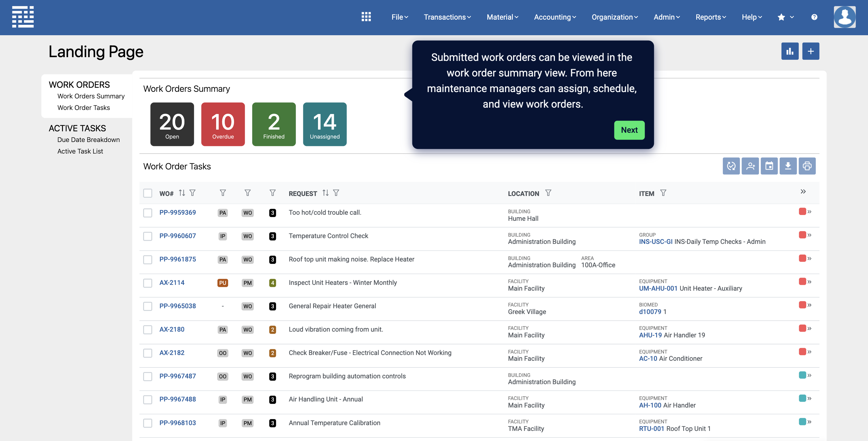
Task: Filter the LOCATION column
Action: [548, 193]
